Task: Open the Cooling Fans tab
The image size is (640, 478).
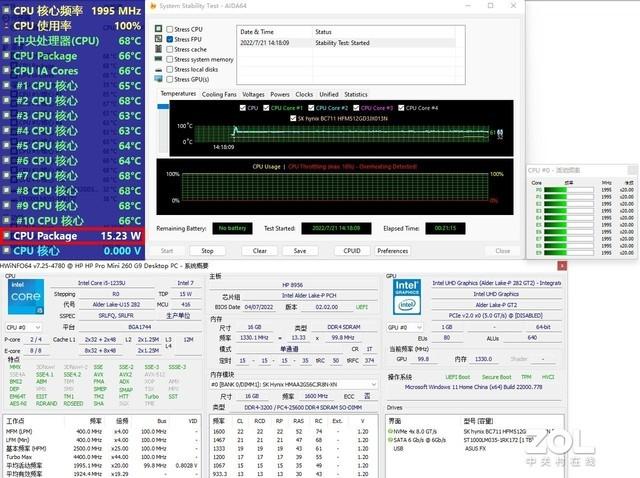Action: click(x=219, y=94)
